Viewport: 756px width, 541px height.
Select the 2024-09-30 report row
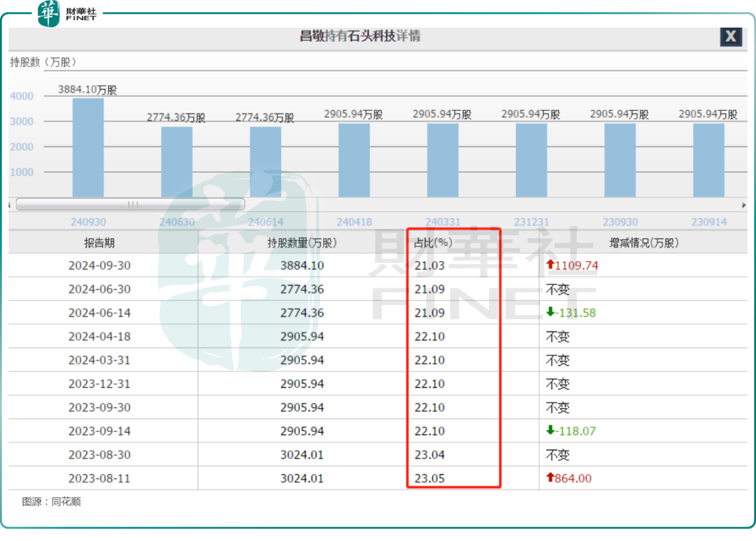point(378,265)
